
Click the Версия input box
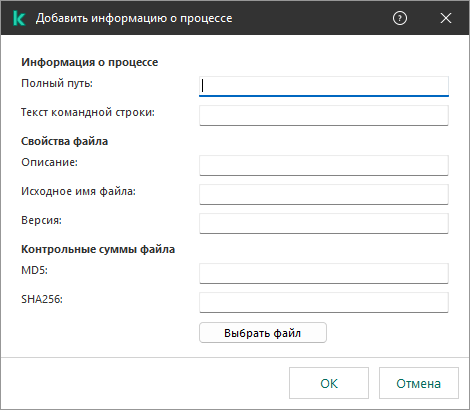click(x=324, y=223)
